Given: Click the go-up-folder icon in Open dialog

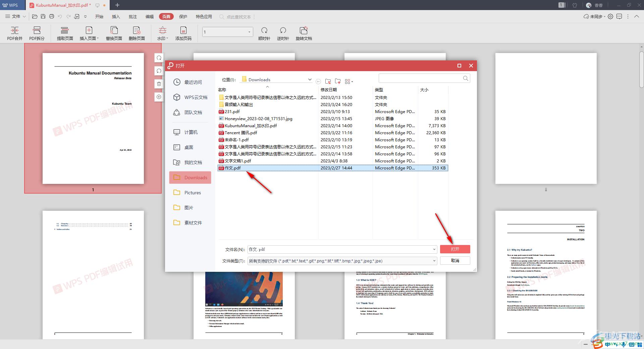Looking at the screenshot, I should [x=328, y=81].
